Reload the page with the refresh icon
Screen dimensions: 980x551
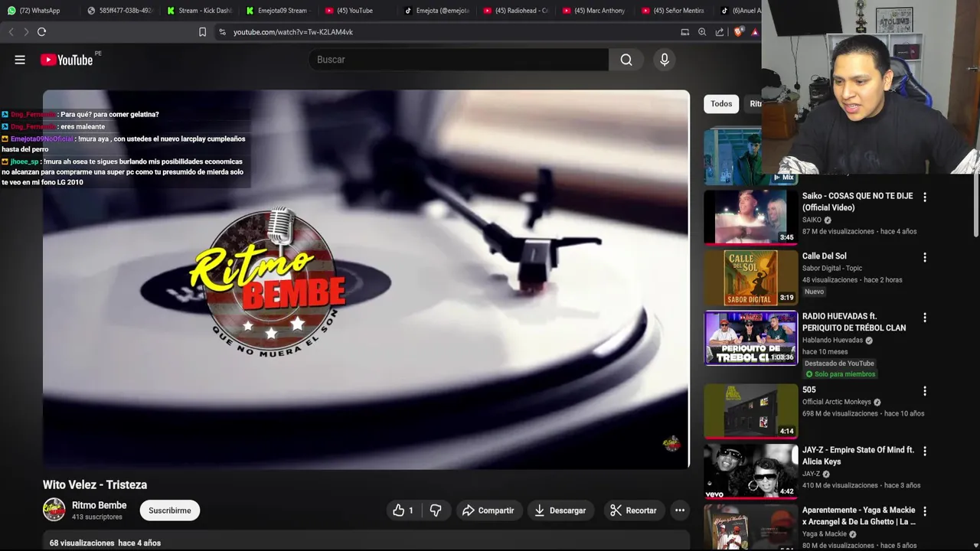(41, 32)
